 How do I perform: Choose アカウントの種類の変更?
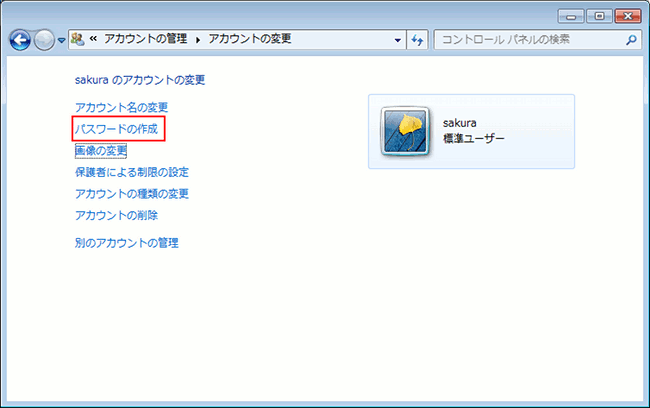coord(132,193)
